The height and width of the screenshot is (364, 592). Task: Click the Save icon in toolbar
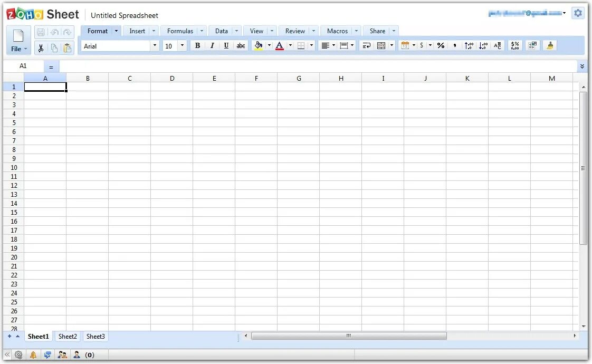click(x=41, y=33)
